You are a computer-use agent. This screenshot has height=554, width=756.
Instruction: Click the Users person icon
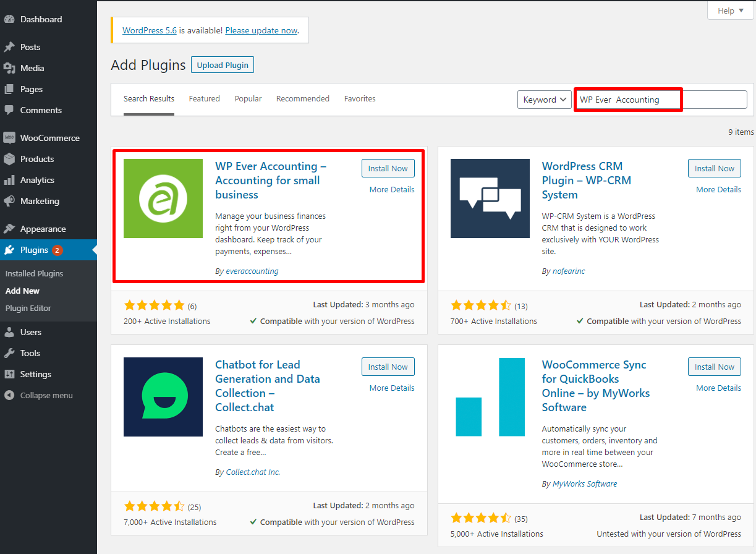point(9,332)
